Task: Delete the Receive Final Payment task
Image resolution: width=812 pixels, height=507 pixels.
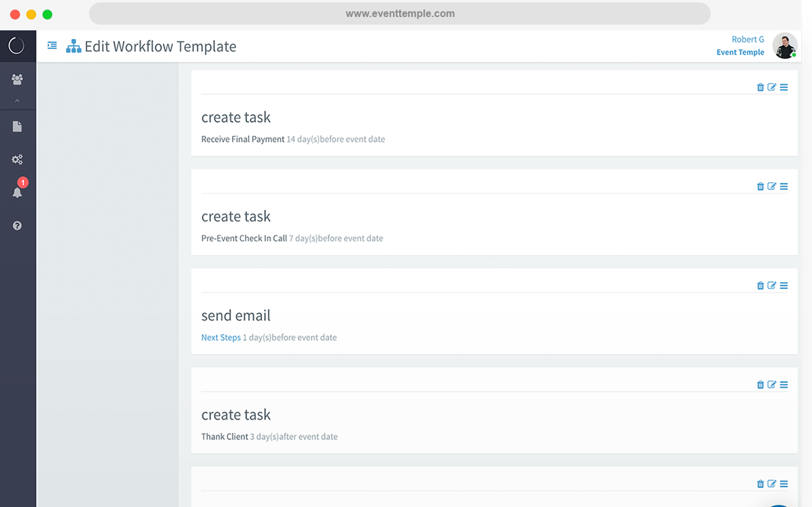Action: pyautogui.click(x=760, y=87)
